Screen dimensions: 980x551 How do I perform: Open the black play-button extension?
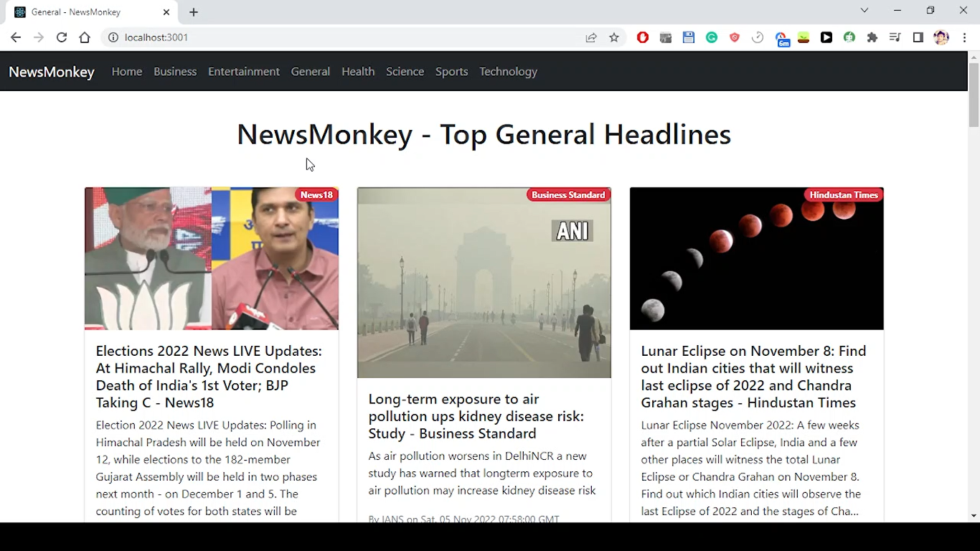826,37
